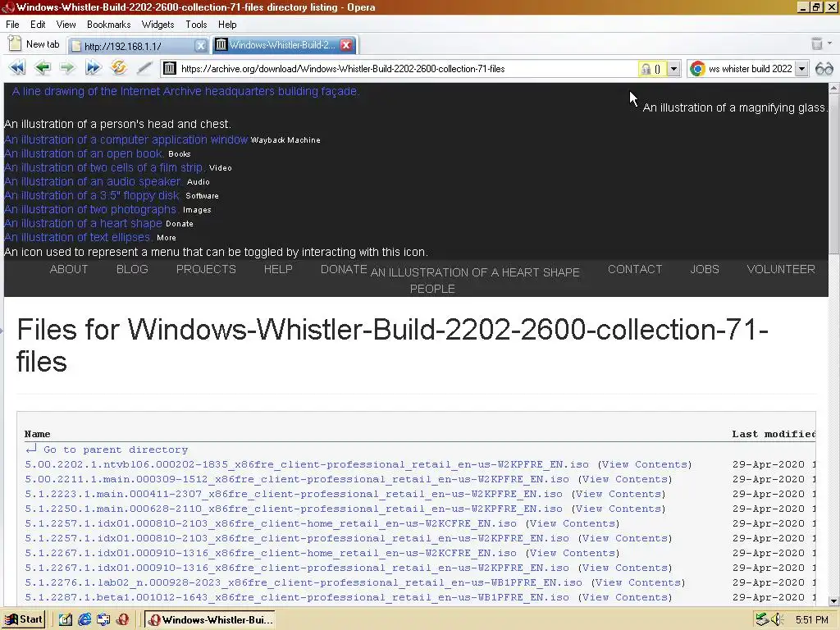
Task: Open the Start menu
Action: 23,619
